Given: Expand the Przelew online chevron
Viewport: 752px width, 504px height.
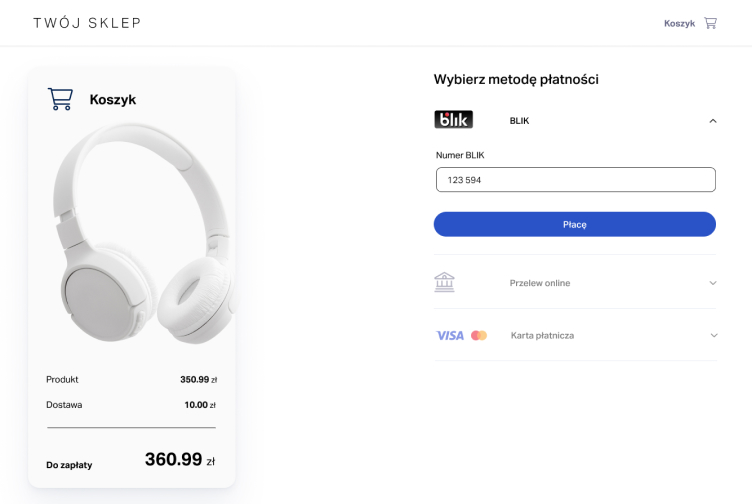Looking at the screenshot, I should 713,283.
